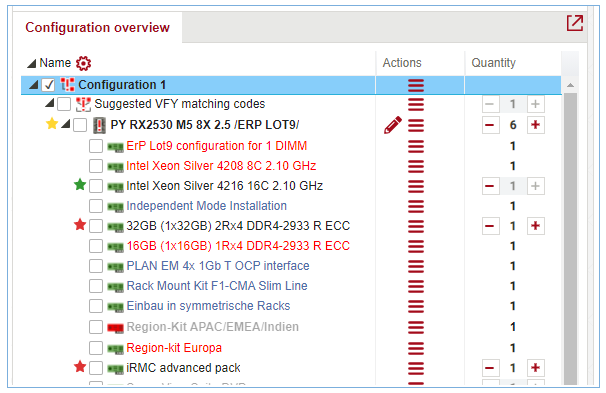The height and width of the screenshot is (393, 606).
Task: Collapse the Configuration 1 tree node
Action: coord(34,85)
